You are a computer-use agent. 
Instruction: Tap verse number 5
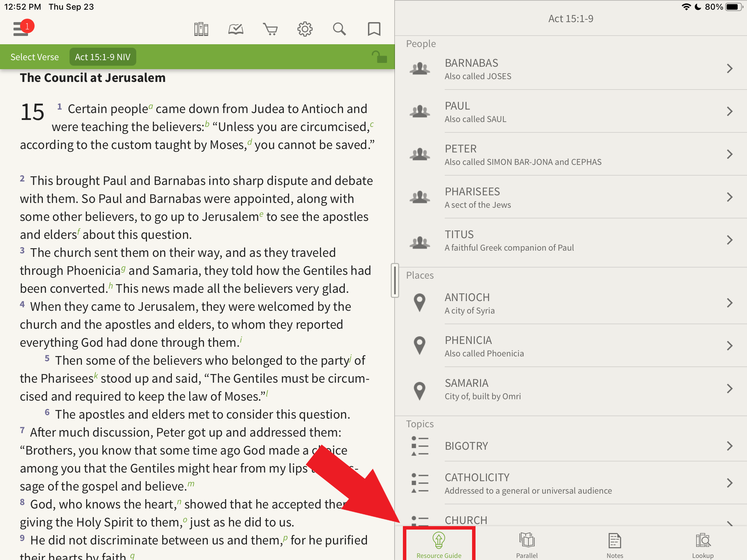pos(47,358)
